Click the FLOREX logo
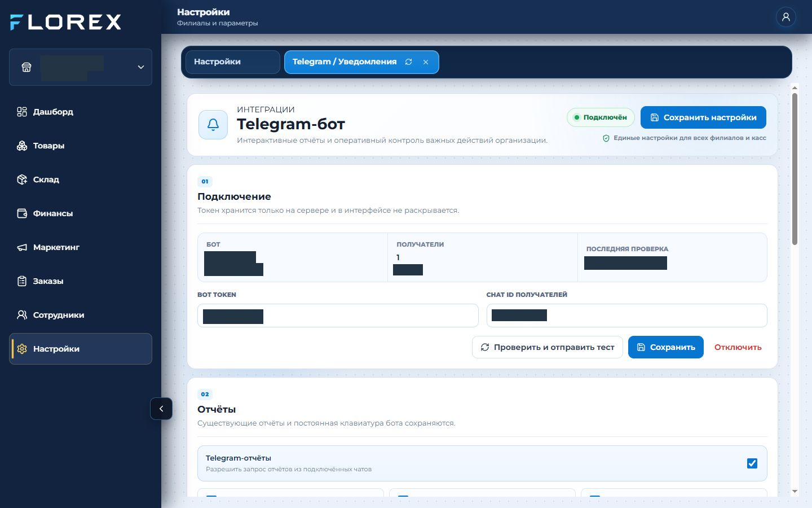The width and height of the screenshot is (812, 508). tap(65, 22)
